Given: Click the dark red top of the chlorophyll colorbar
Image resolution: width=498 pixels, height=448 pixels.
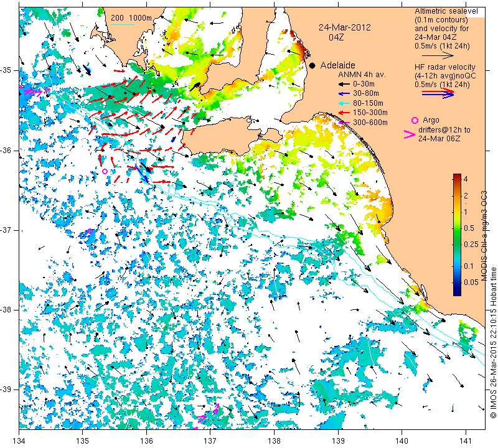Looking at the screenshot, I should click(x=457, y=175).
